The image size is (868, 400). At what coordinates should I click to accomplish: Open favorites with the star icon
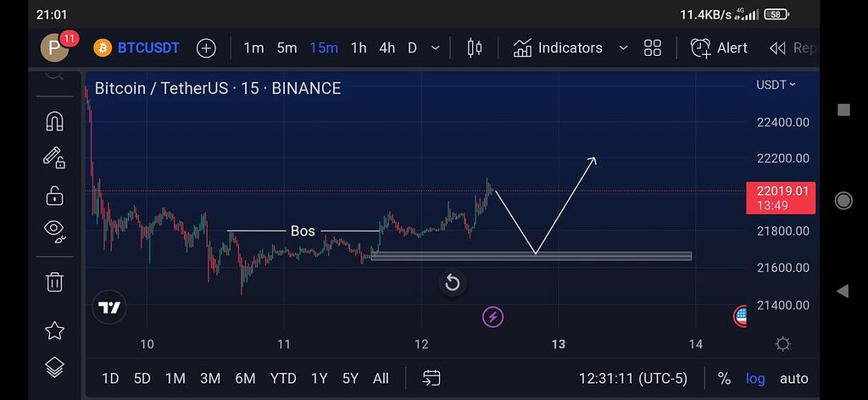(x=54, y=330)
